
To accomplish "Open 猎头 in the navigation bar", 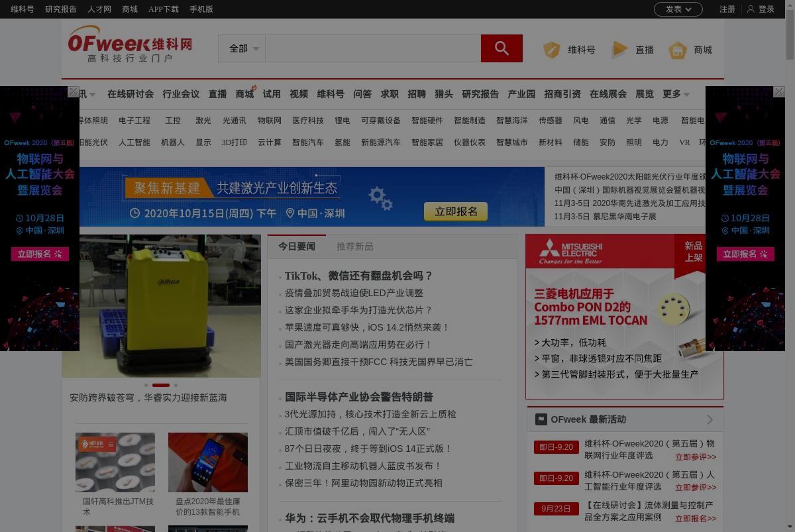I will 444,94.
